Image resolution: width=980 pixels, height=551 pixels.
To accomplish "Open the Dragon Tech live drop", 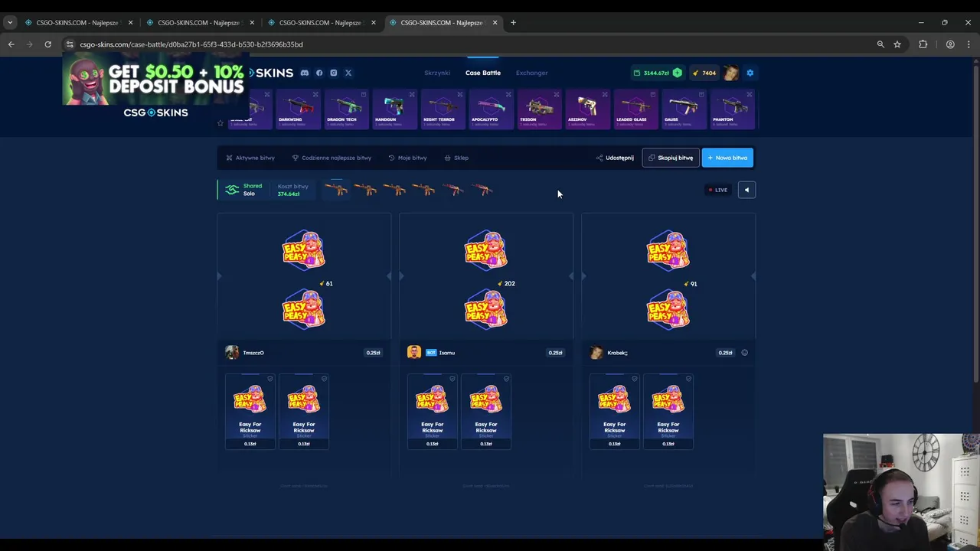I will tap(347, 109).
